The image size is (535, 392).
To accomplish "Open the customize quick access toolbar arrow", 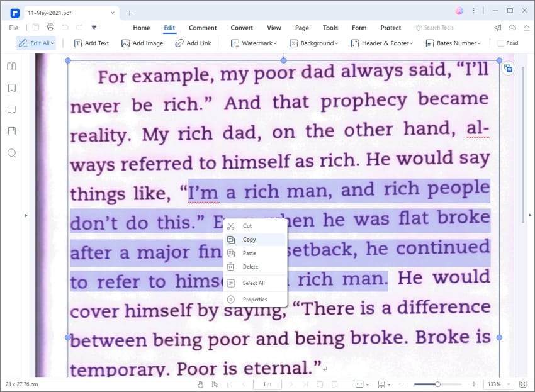I will click(x=94, y=27).
